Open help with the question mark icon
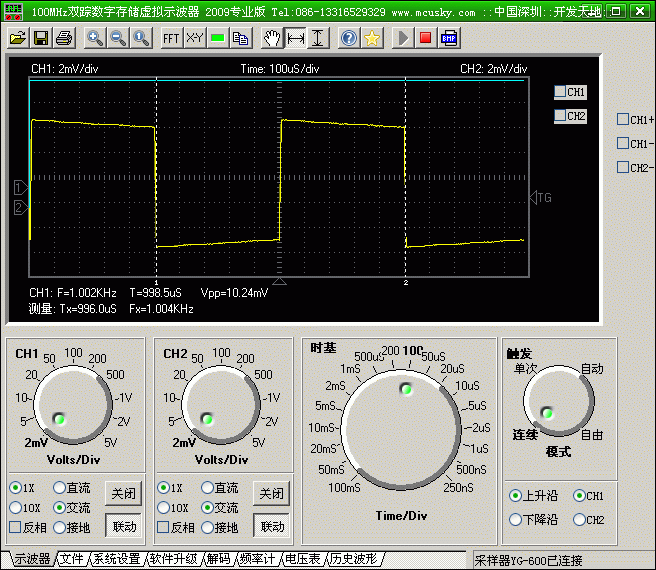The width and height of the screenshot is (656, 570). 349,39
